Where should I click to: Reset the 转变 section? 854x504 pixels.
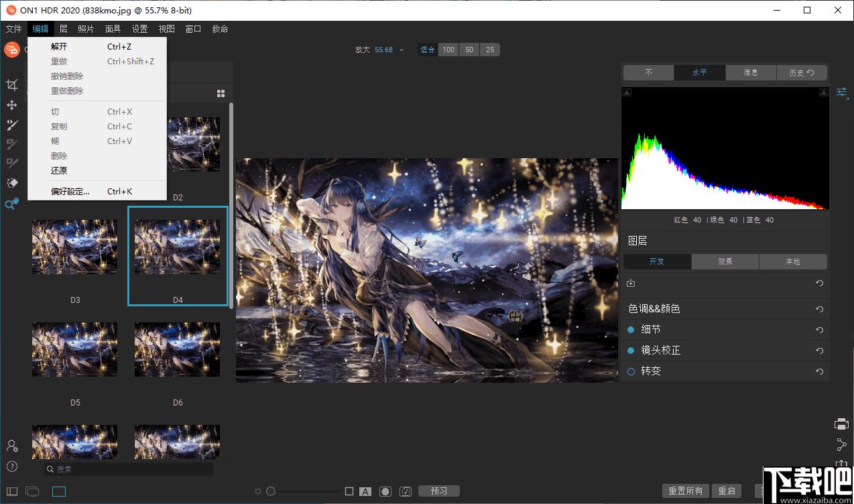point(819,371)
